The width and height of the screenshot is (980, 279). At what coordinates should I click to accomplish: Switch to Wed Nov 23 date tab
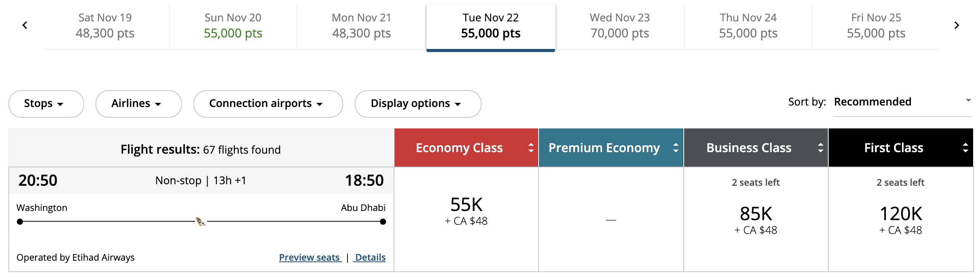click(x=620, y=26)
